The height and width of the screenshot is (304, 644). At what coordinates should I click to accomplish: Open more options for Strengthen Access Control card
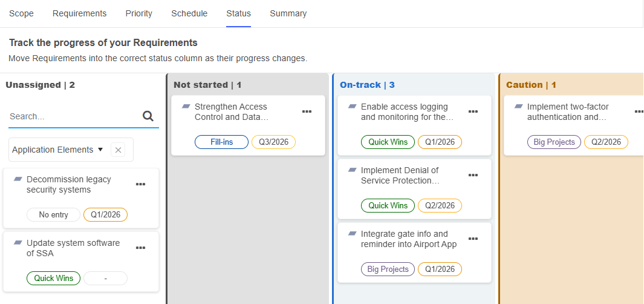click(307, 111)
